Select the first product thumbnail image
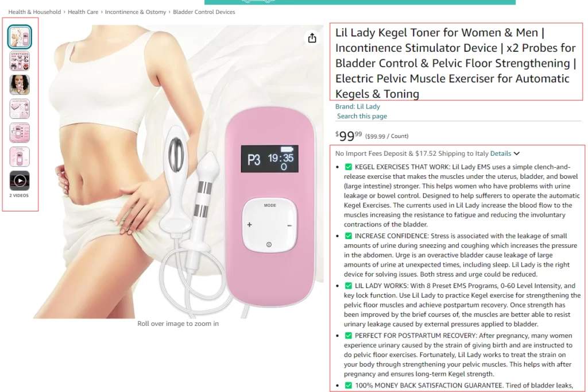Screen dimensions: 588x392 click(20, 37)
